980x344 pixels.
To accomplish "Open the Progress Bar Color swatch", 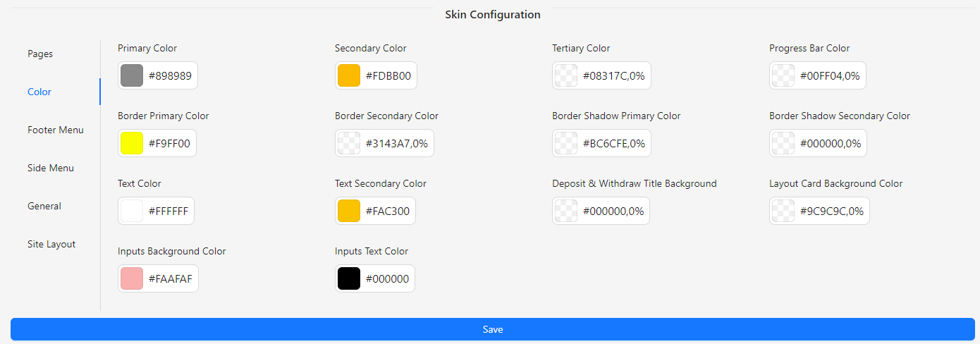I will tap(783, 75).
